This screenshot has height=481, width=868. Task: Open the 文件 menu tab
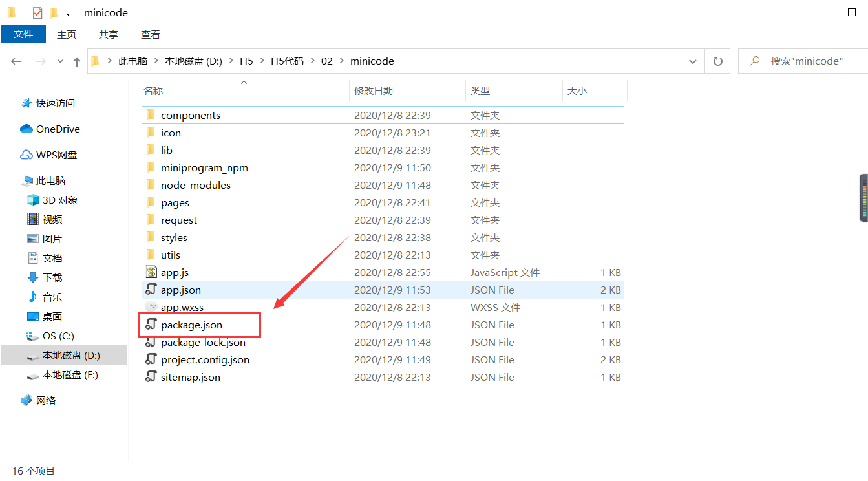(23, 34)
